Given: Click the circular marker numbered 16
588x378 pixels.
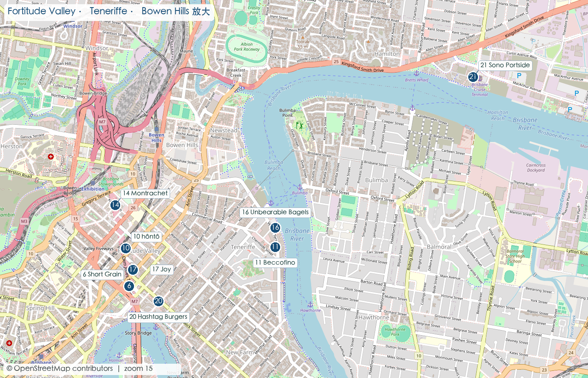Looking at the screenshot, I should 275,228.
